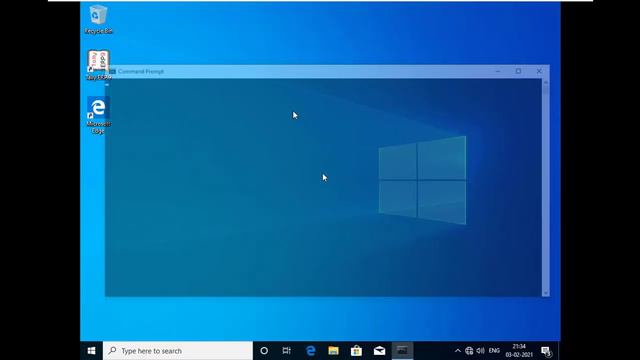640x360 pixels.
Task: Open the Microsoft Edge desktop shortcut
Action: pos(98,115)
